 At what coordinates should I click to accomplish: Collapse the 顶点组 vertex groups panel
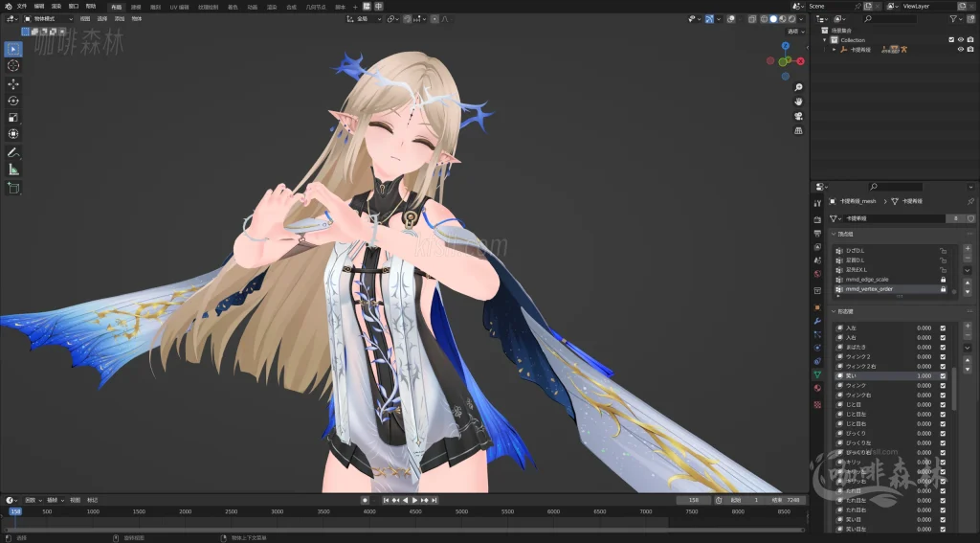tap(834, 234)
